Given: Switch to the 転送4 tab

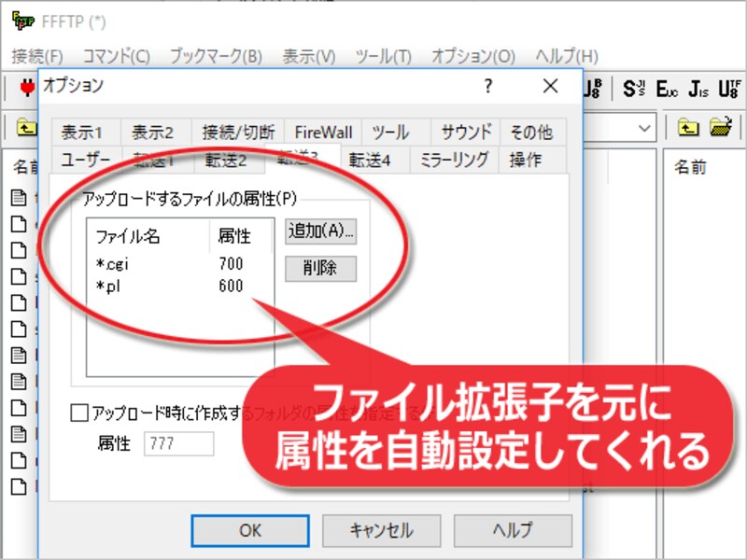Looking at the screenshot, I should [374, 160].
